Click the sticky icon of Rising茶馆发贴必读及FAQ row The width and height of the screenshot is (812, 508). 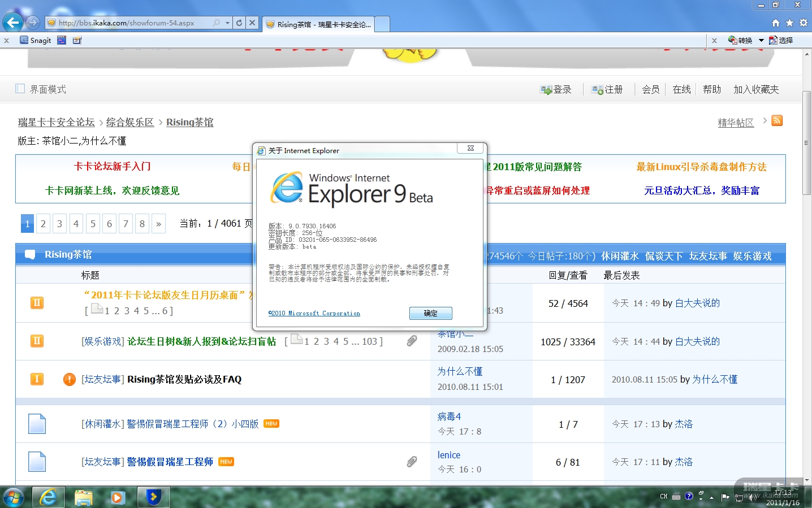coord(37,379)
